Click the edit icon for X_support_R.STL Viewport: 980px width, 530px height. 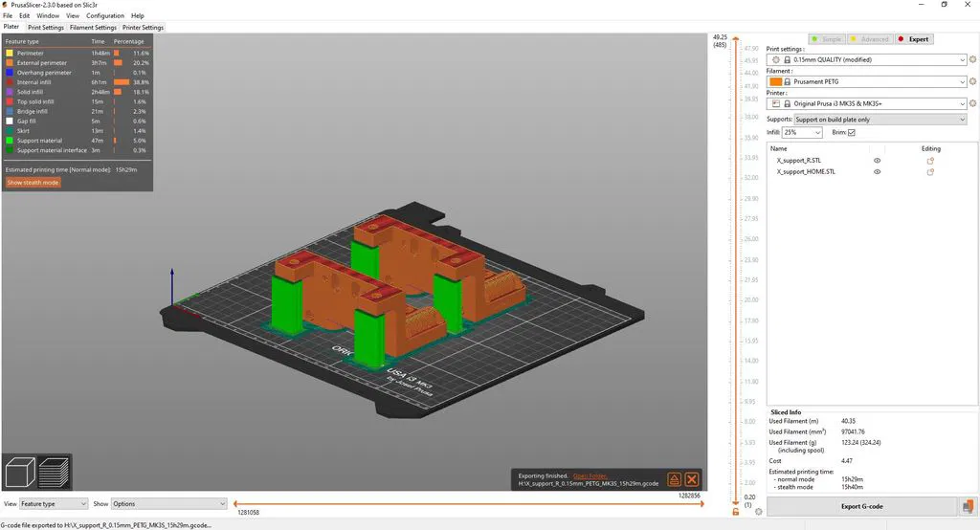click(930, 161)
